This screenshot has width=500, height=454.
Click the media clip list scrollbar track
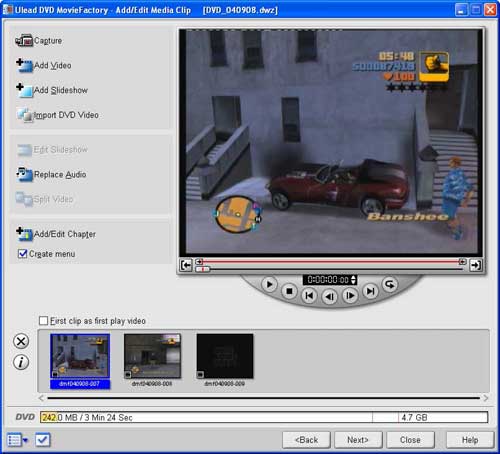coord(263,398)
